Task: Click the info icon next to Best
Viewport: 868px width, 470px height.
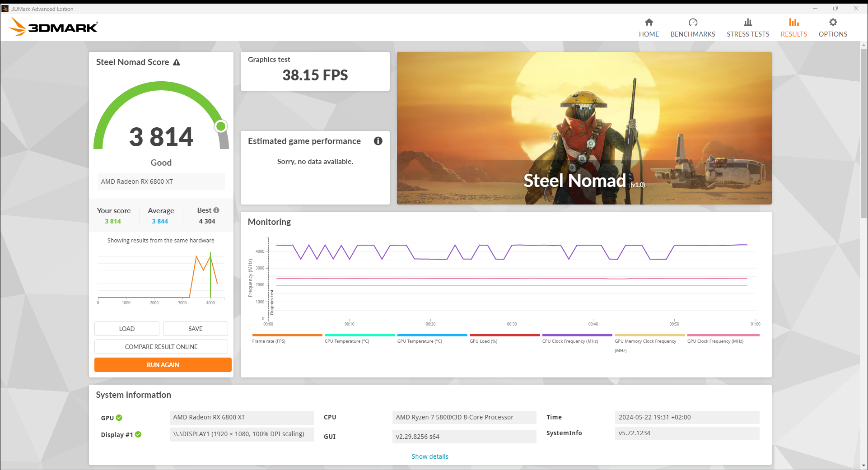Action: tap(216, 210)
